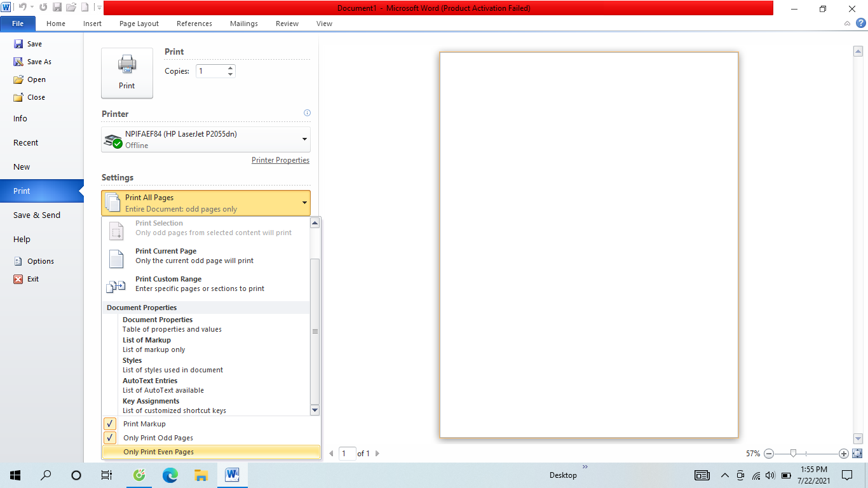Image resolution: width=868 pixels, height=488 pixels.
Task: Switch to the Home ribbon tab
Action: tap(56, 24)
